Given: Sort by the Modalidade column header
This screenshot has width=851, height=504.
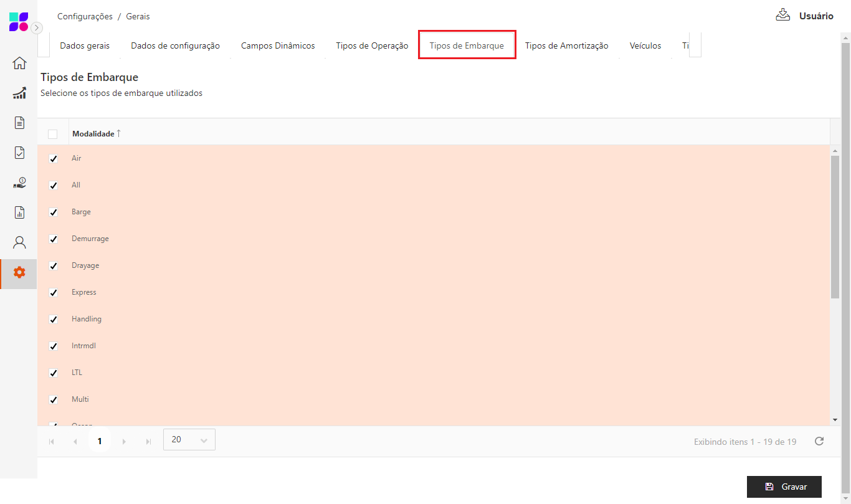Looking at the screenshot, I should tap(93, 134).
